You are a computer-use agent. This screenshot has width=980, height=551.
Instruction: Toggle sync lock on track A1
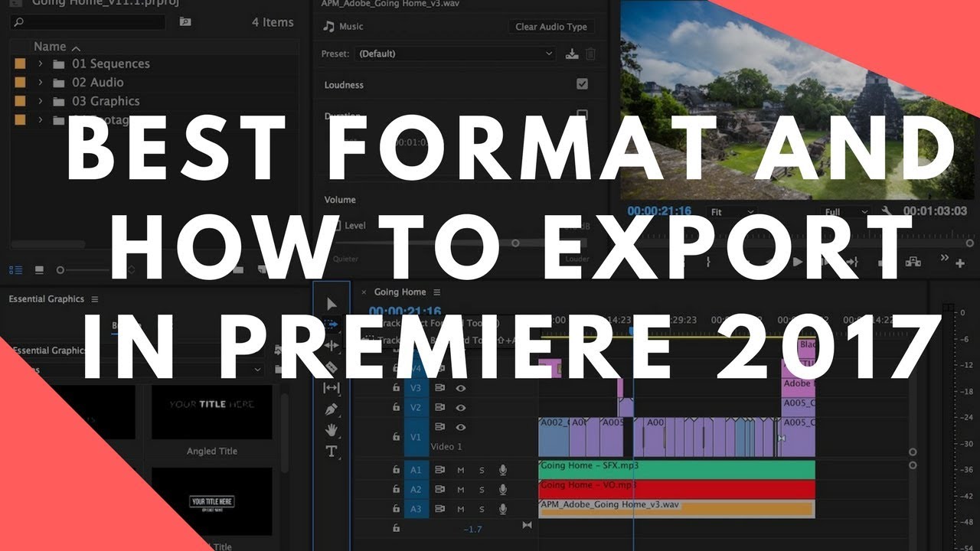440,470
